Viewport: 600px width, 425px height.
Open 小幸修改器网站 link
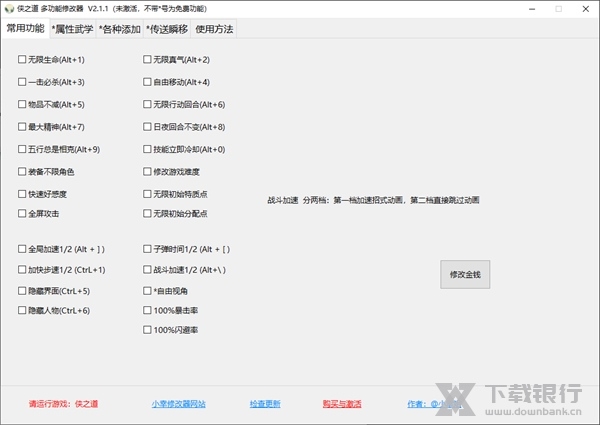pyautogui.click(x=178, y=404)
